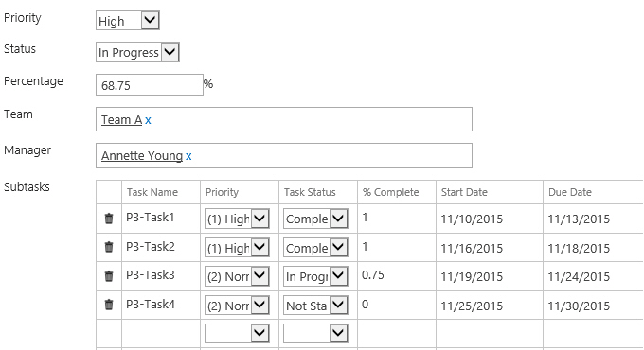
Task: Click the Team A link
Action: click(121, 120)
